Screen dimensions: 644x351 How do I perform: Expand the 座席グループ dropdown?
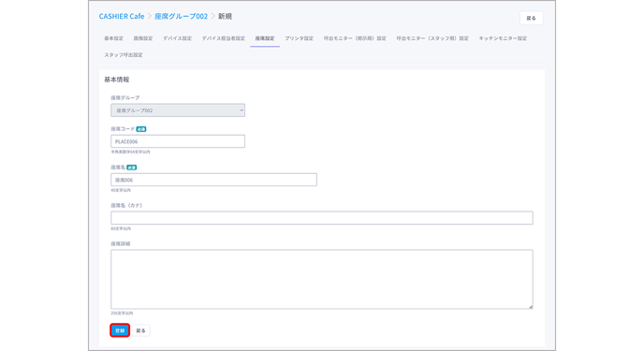coord(178,110)
